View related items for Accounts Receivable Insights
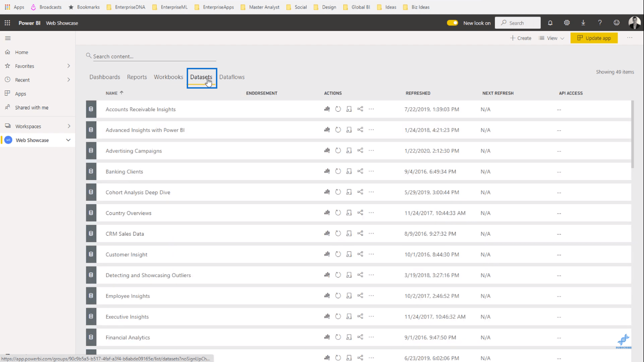The image size is (644, 362). coord(360,109)
